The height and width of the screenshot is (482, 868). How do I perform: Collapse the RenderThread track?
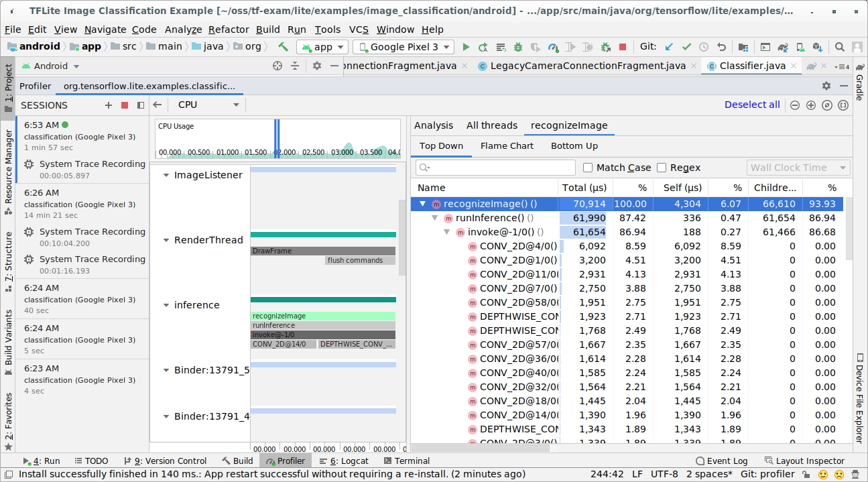tap(166, 239)
